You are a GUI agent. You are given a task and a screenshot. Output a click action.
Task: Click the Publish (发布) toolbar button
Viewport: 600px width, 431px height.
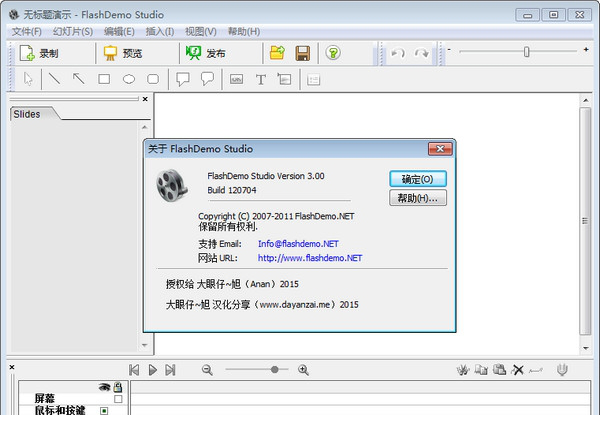point(206,53)
